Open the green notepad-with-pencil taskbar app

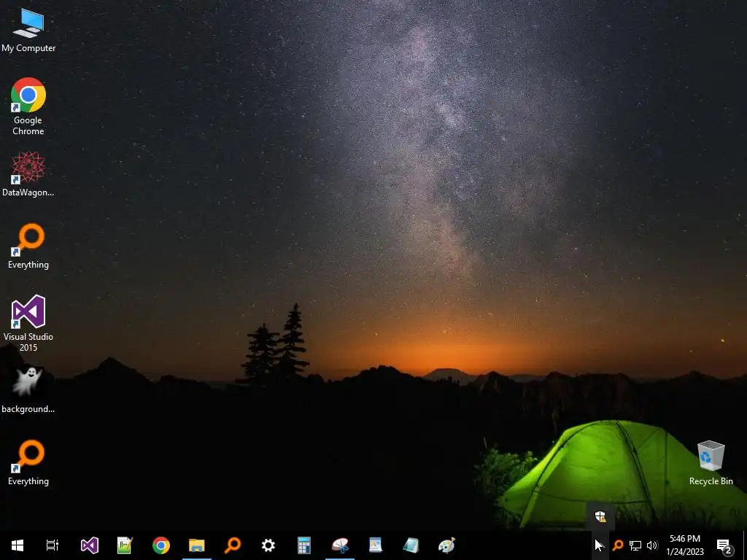pyautogui.click(x=125, y=545)
